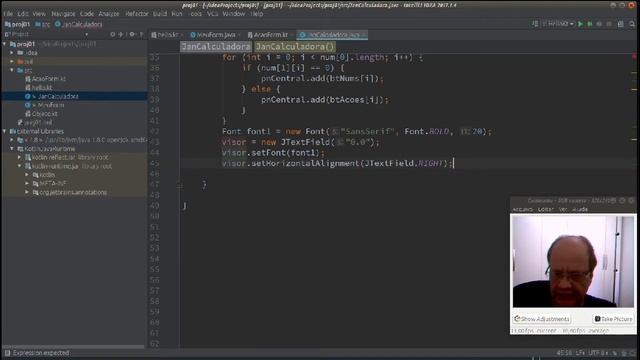Open the Run menu

tap(177, 14)
